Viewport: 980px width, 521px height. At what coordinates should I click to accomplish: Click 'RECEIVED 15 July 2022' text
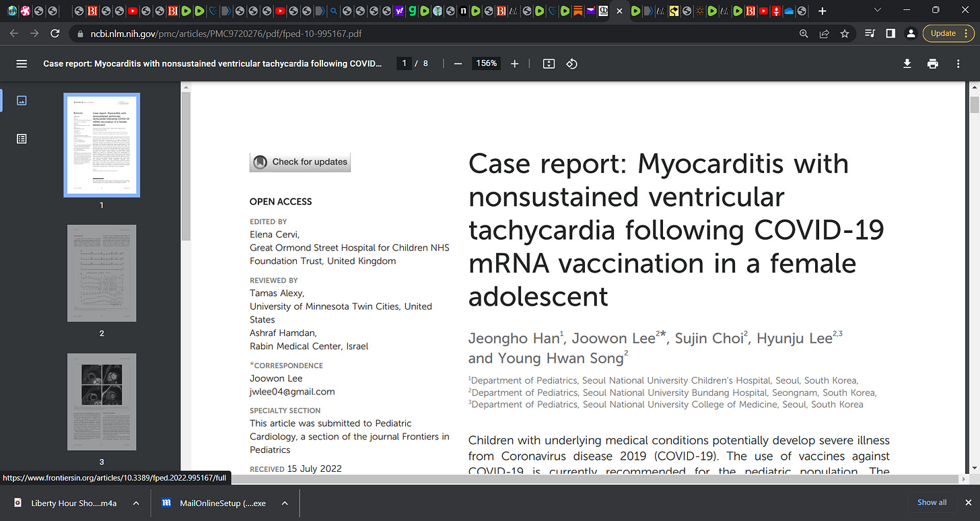tap(295, 468)
